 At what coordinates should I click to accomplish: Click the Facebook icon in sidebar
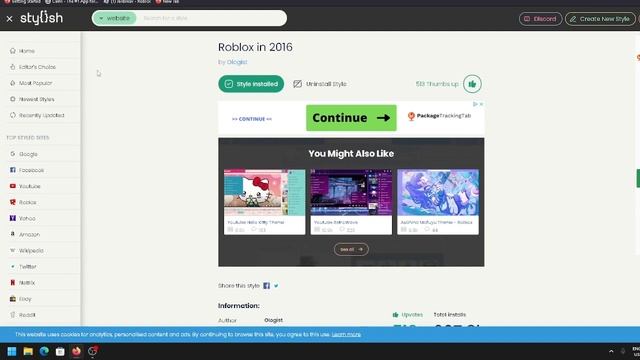coord(13,170)
